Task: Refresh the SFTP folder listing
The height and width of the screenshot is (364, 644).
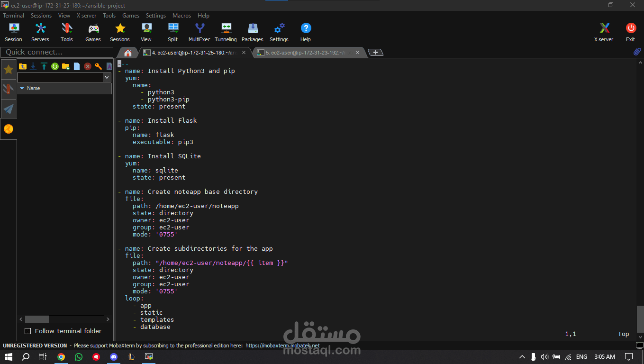Action: (55, 66)
